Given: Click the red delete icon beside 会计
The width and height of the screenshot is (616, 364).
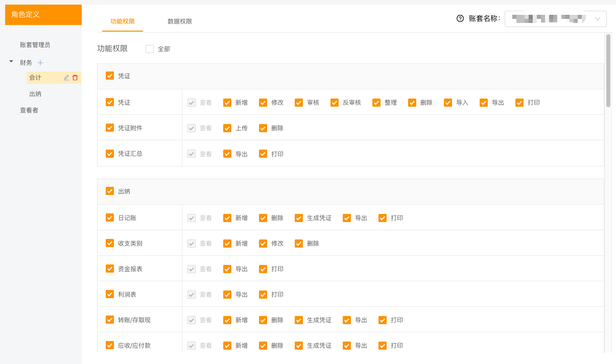Looking at the screenshot, I should (75, 78).
